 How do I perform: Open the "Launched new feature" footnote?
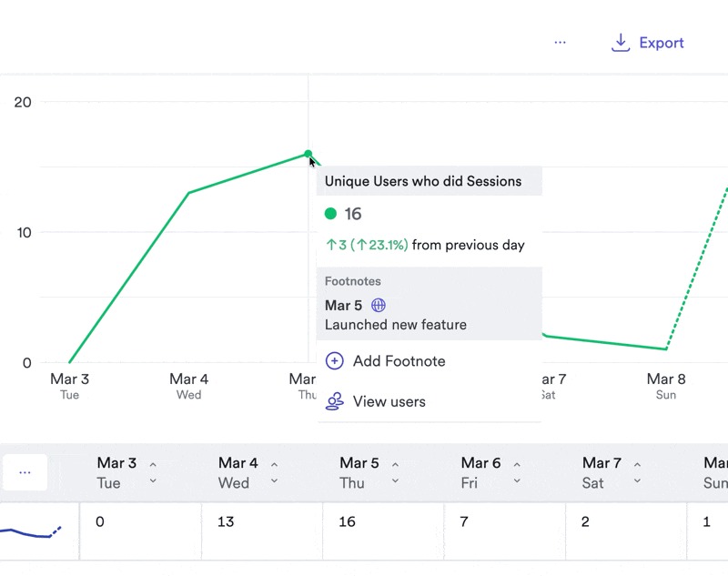coord(395,325)
